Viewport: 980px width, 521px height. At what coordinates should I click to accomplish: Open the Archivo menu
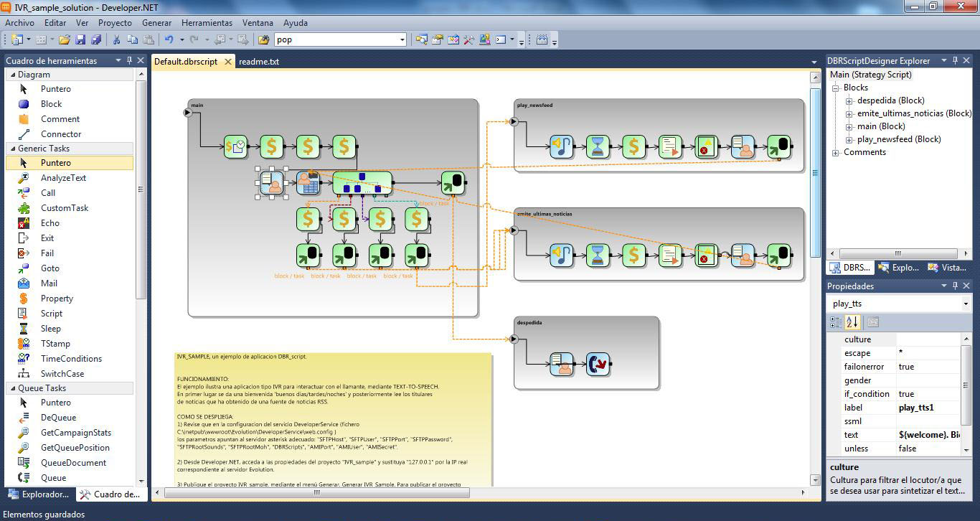[x=19, y=23]
